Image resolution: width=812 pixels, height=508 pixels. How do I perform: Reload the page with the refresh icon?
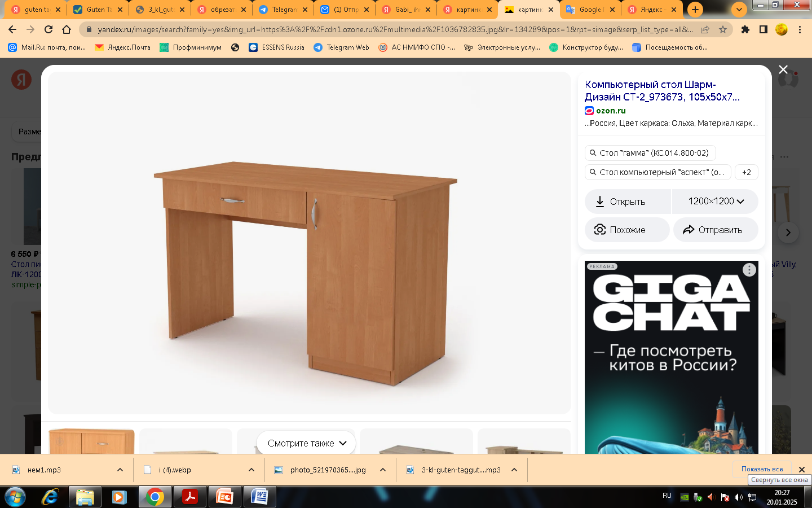click(48, 29)
